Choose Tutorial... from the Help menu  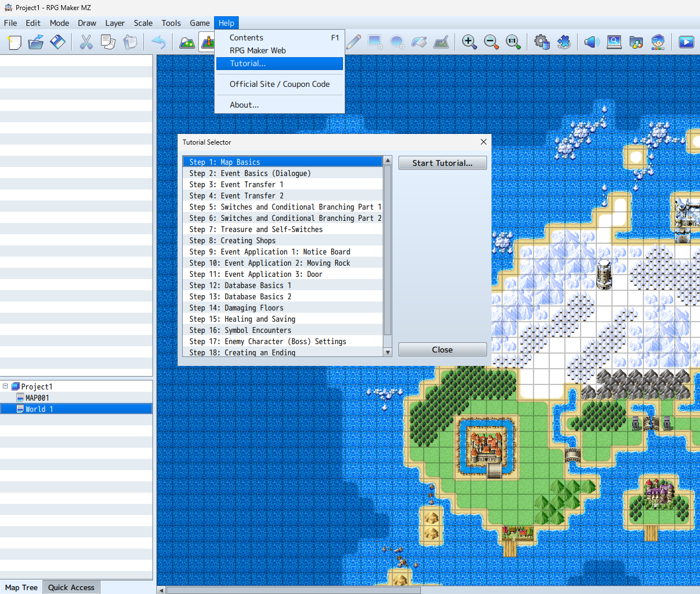[248, 63]
